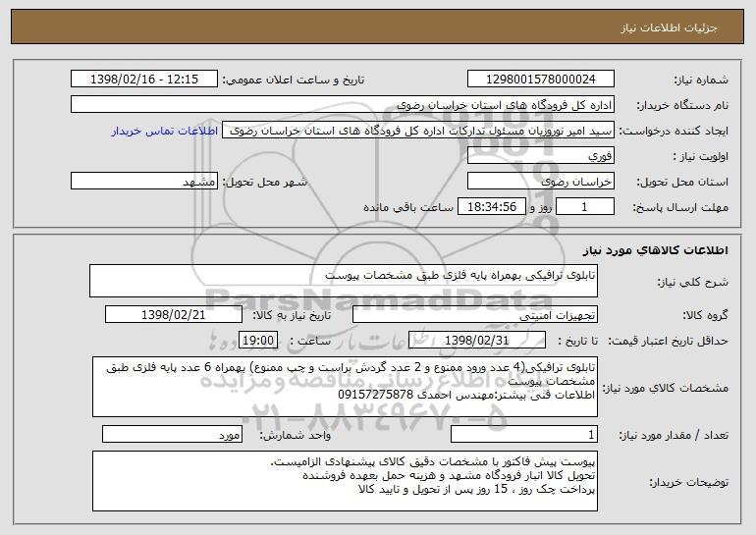Click the header title جزئیات اطلاعات نیاز

[x=669, y=27]
